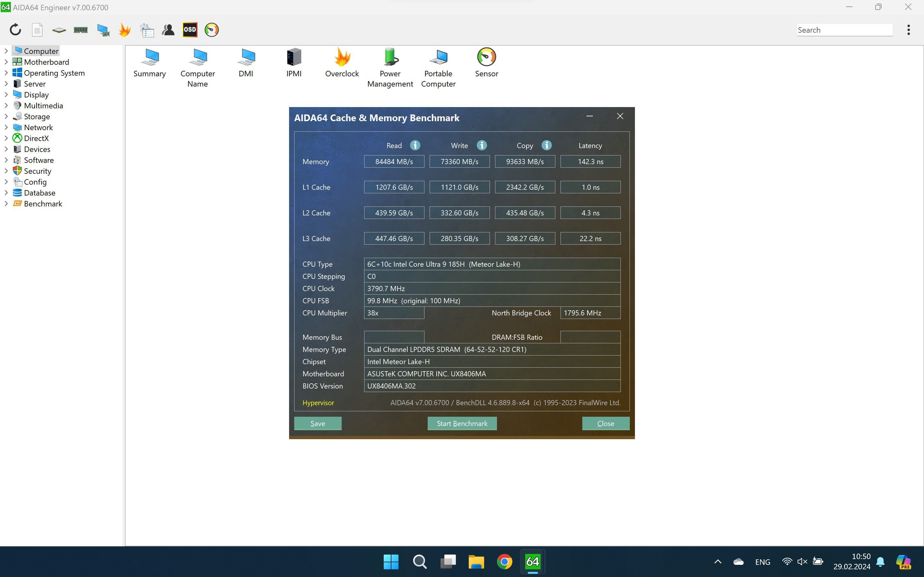
Task: Click the OSD panel icon
Action: click(190, 30)
